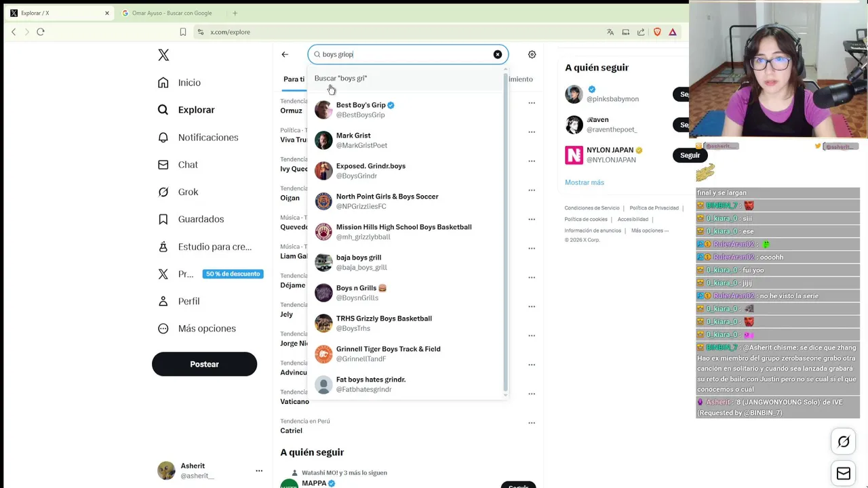Select Grinnell Tiger Boys Track & Field

(x=407, y=354)
